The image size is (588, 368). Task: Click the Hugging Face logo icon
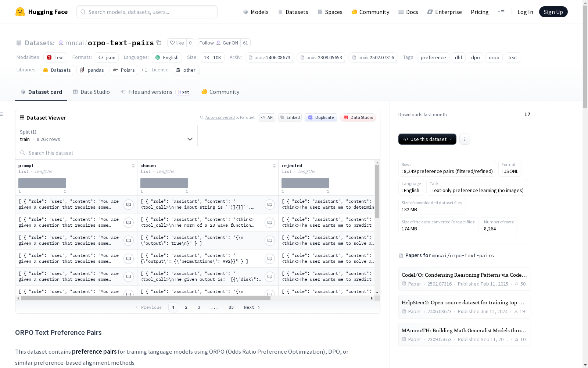pos(20,12)
